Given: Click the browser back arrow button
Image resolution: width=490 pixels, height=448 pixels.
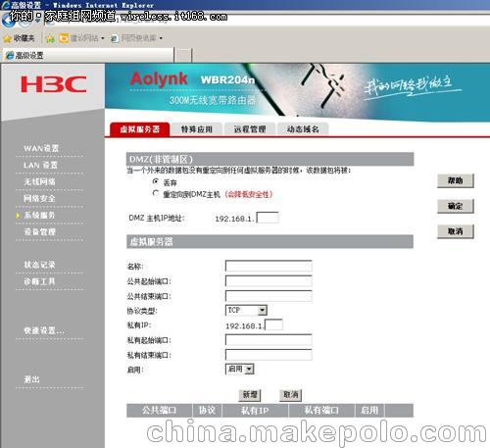Looking at the screenshot, I should (7, 21).
